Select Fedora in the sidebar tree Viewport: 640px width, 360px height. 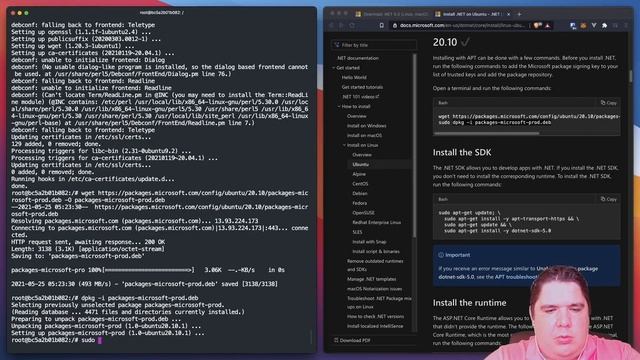click(359, 203)
